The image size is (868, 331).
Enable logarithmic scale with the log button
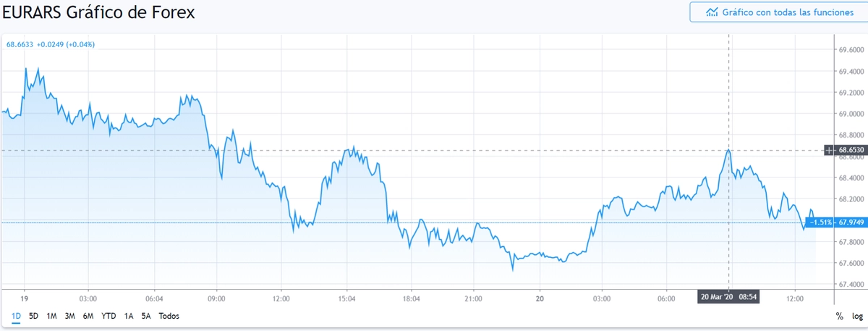pos(857,317)
